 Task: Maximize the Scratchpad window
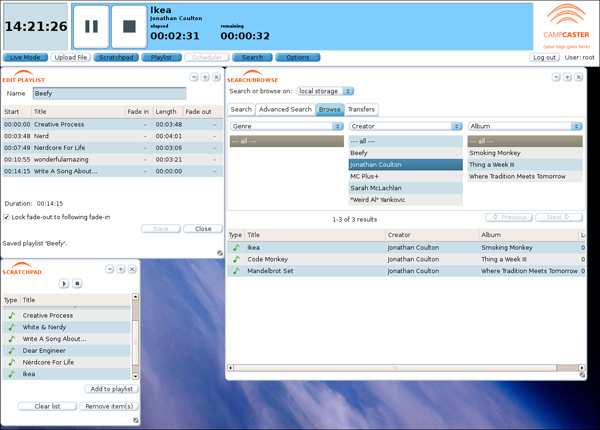click(121, 269)
